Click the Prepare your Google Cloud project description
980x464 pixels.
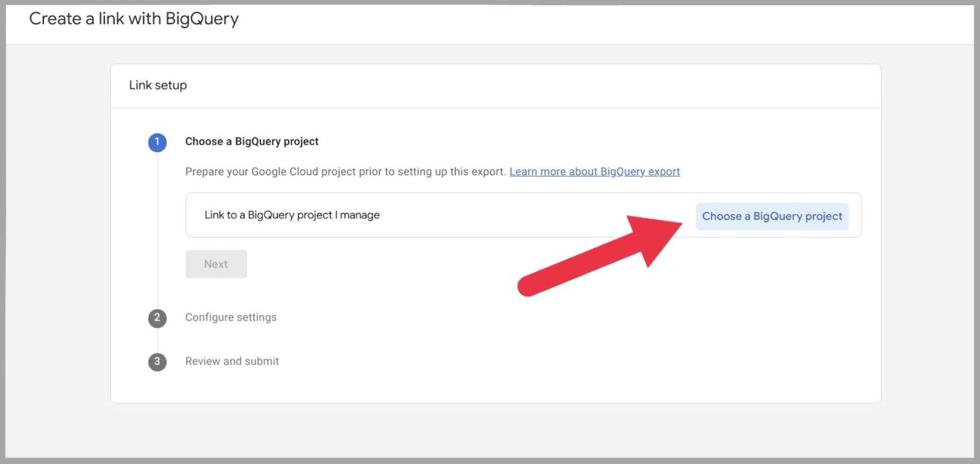coord(346,172)
